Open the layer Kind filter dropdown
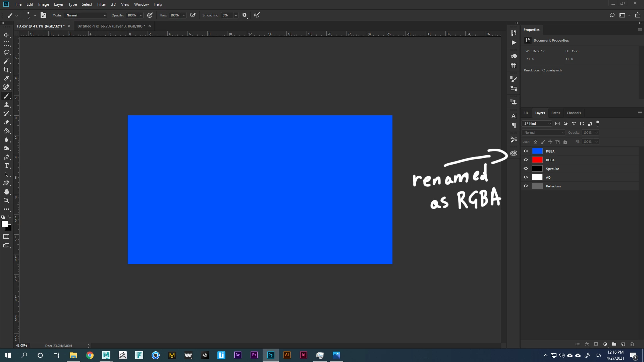Screen dimensions: 644x362 (537, 124)
